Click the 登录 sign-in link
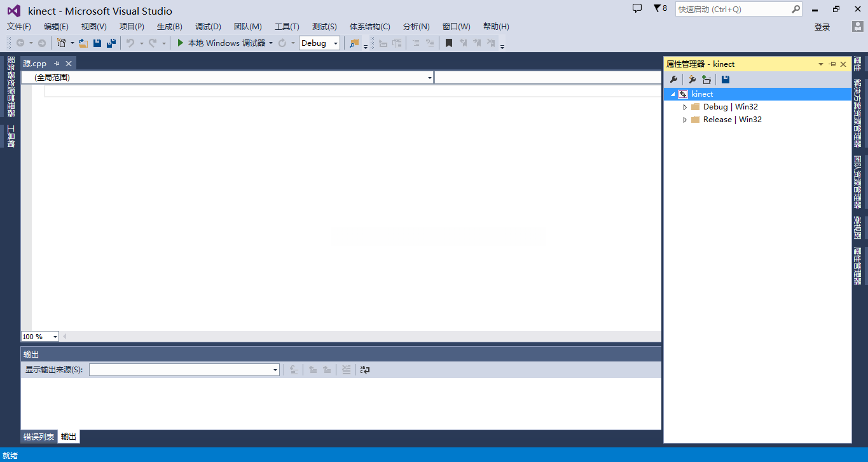 [822, 27]
